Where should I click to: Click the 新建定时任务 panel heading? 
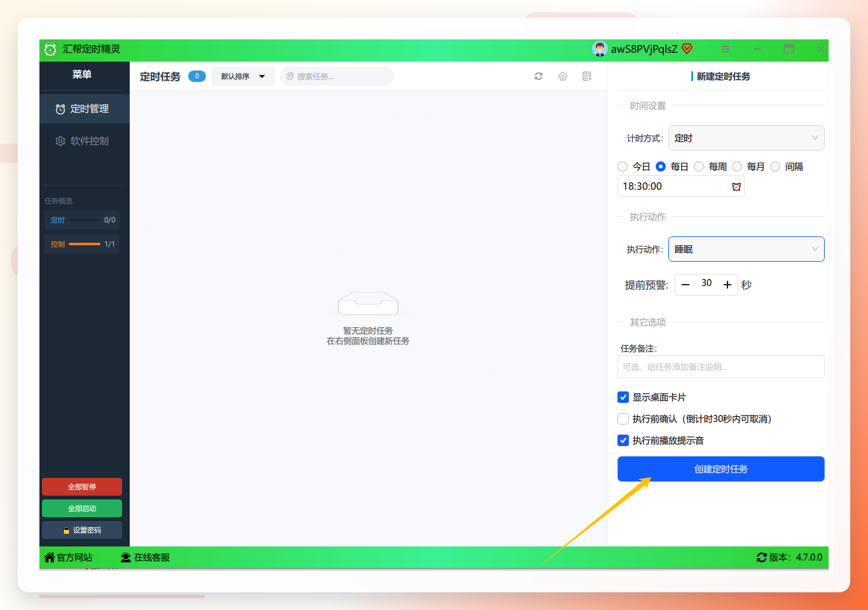(x=723, y=76)
